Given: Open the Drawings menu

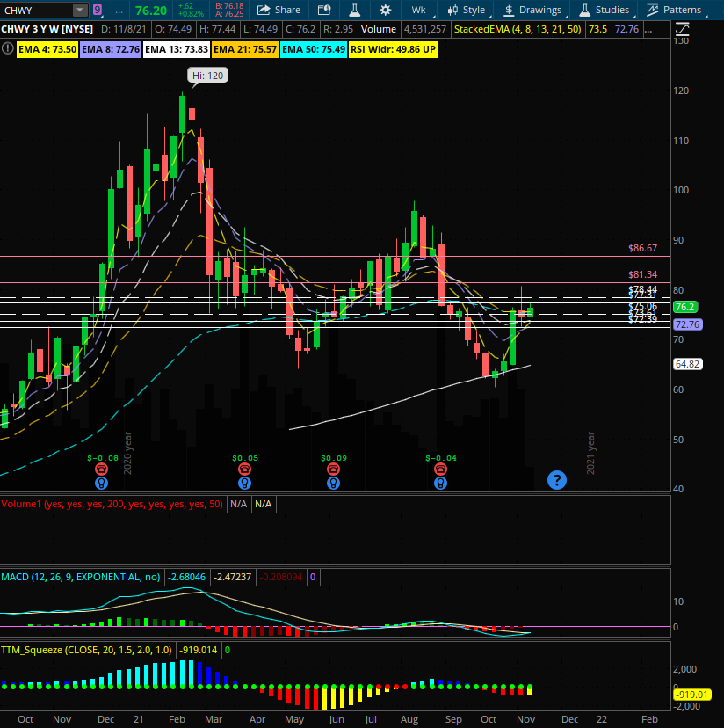Looking at the screenshot, I should (533, 10).
